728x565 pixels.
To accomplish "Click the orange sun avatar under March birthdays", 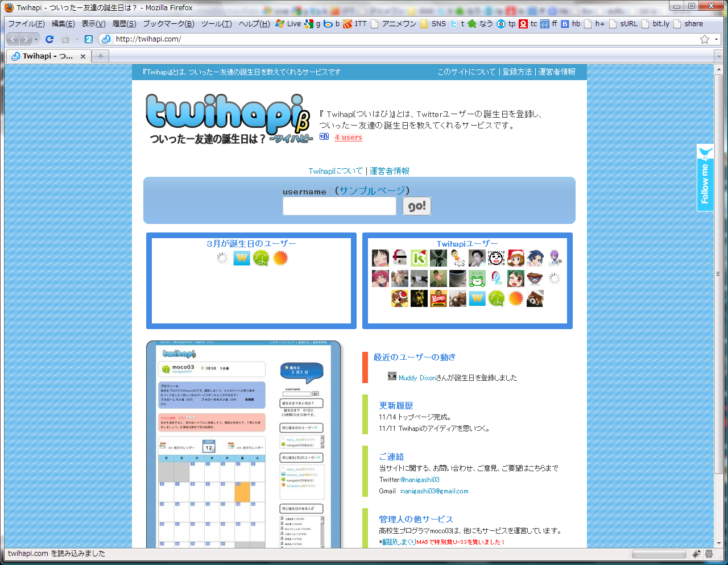I will [280, 258].
